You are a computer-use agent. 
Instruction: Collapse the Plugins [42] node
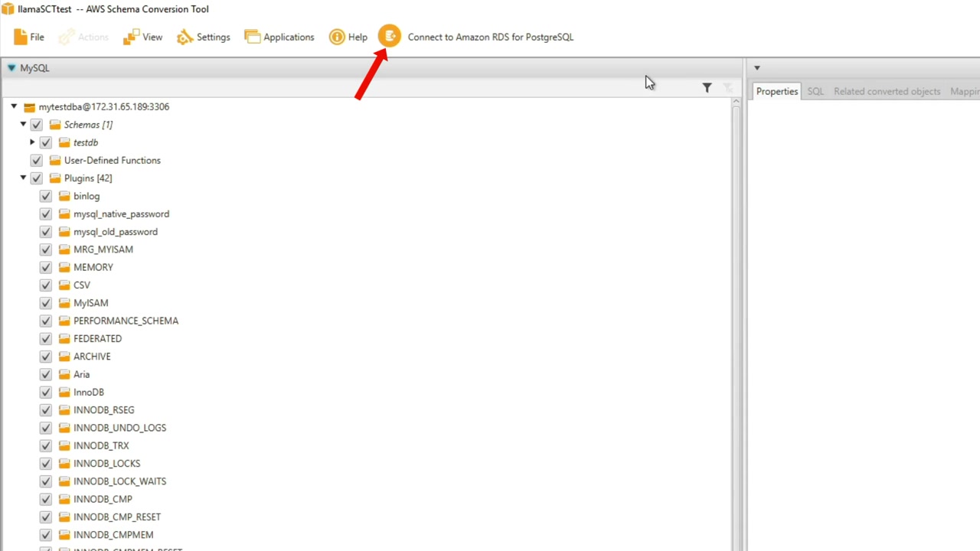(x=23, y=178)
